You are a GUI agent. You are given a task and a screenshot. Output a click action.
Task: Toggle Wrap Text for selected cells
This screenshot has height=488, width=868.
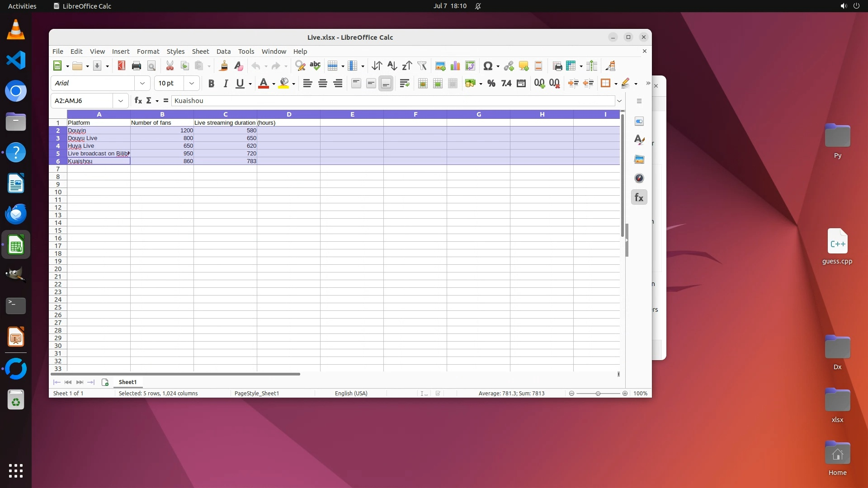pos(405,83)
